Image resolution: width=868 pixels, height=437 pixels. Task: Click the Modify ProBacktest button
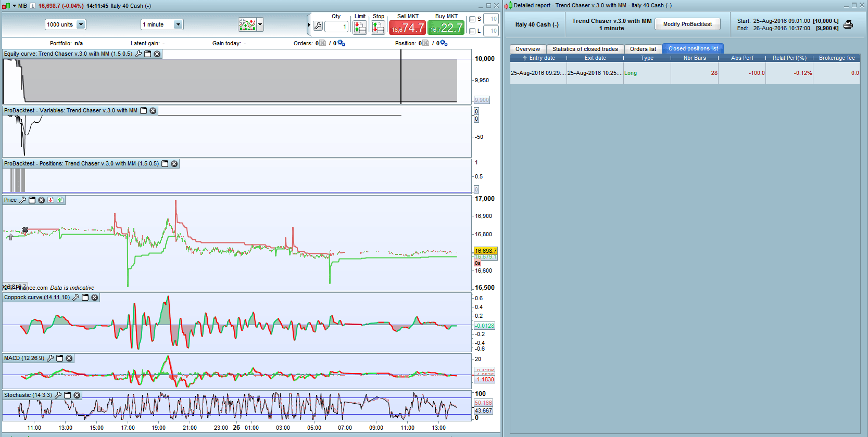click(687, 24)
